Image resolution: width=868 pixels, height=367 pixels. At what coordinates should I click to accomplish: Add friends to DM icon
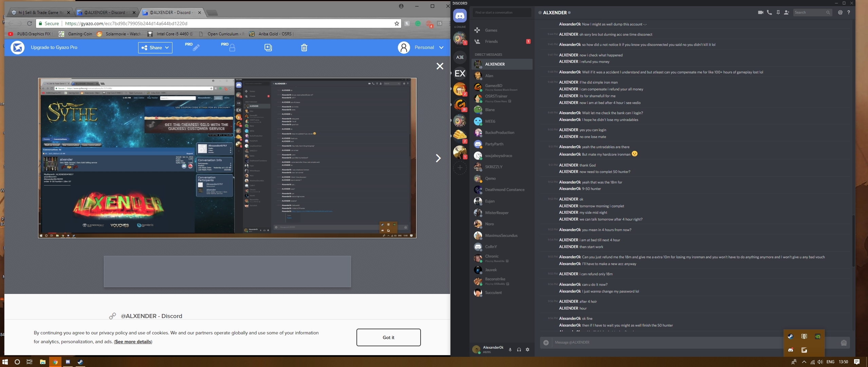(787, 13)
